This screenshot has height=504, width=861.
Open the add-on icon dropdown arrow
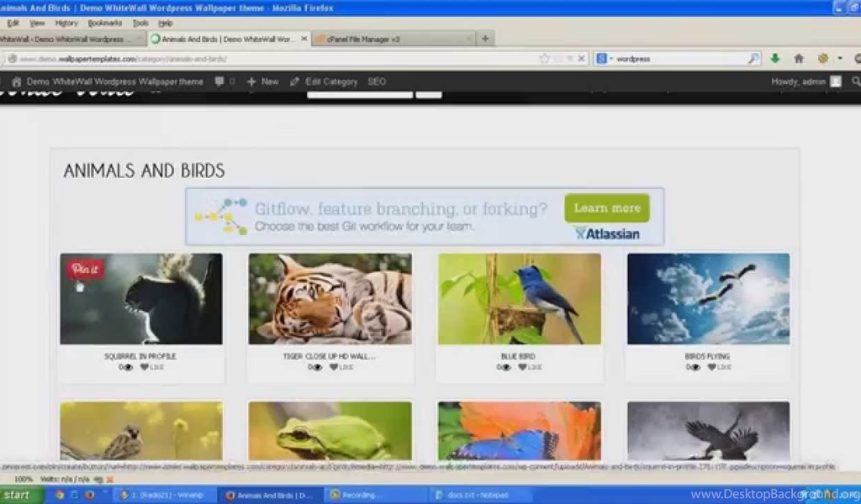click(x=840, y=58)
